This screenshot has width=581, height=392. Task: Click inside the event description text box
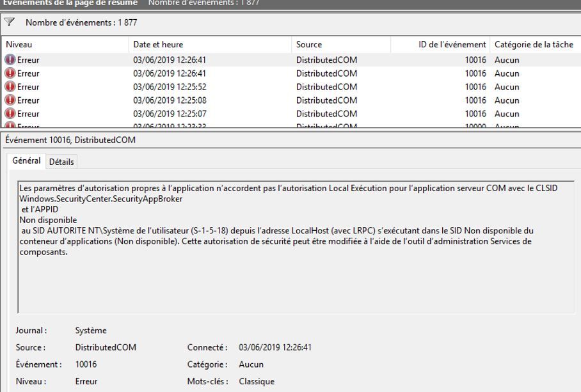[x=288, y=275]
